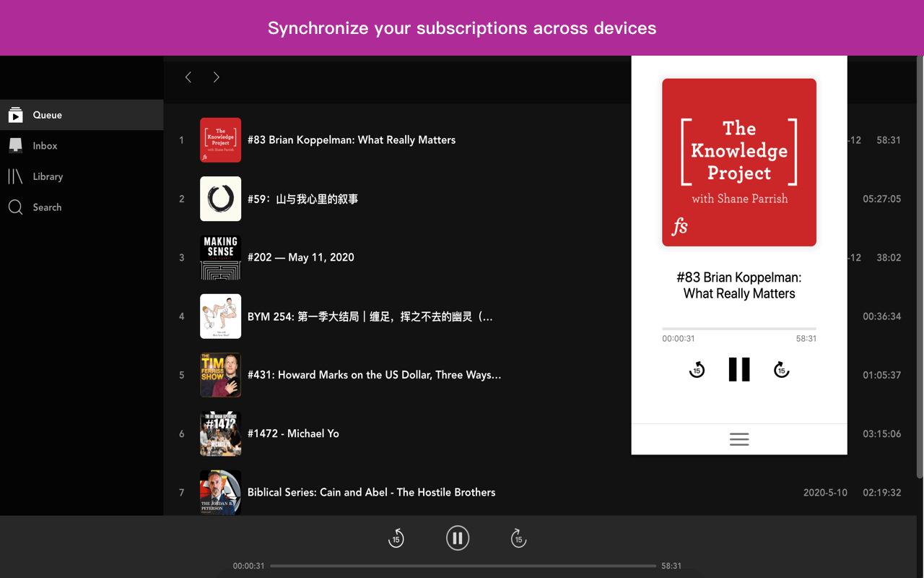Expand episode details via the hamburger handle
This screenshot has height=578, width=924.
coord(738,439)
